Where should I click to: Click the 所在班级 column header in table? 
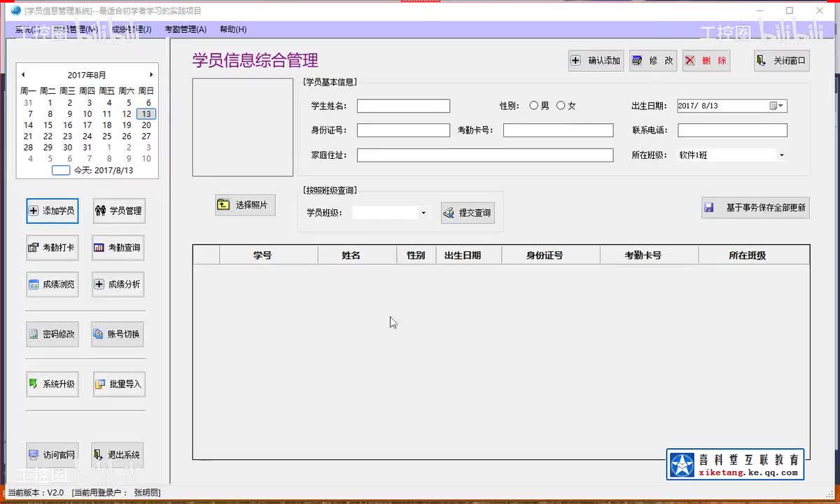(x=754, y=255)
